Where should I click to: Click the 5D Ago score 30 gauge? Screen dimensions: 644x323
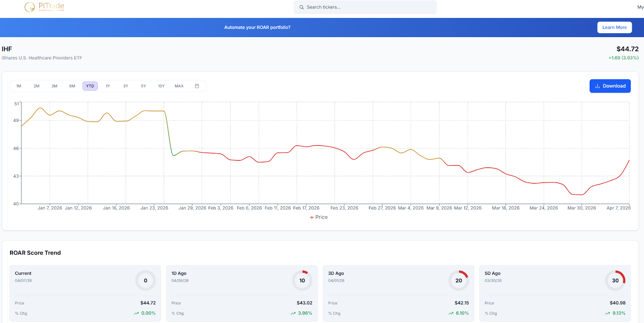pyautogui.click(x=615, y=281)
